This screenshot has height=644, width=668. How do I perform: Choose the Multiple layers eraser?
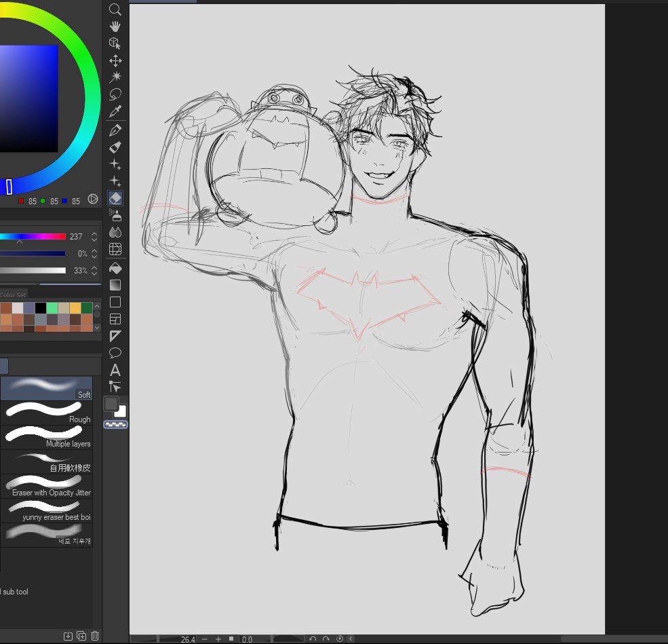46,437
